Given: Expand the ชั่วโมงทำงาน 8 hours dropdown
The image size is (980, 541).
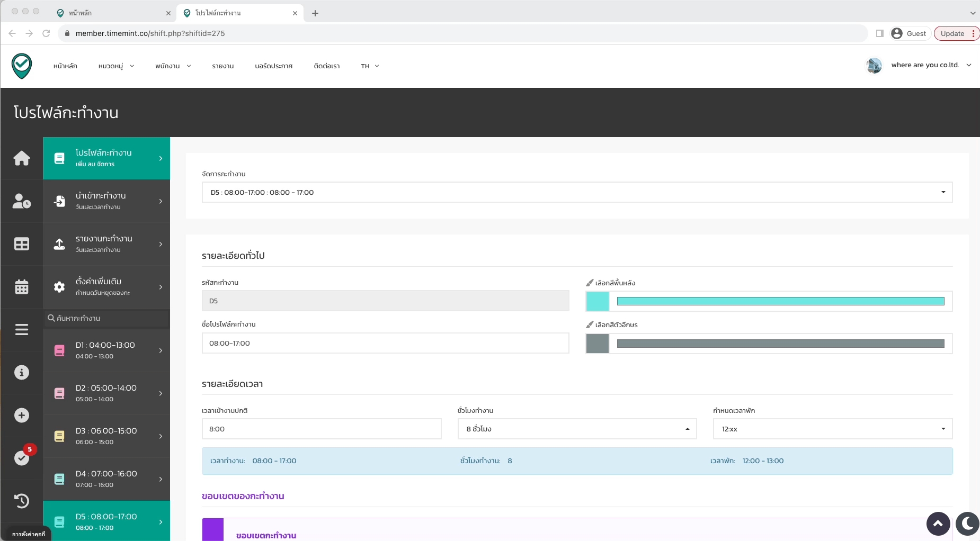Looking at the screenshot, I should tap(576, 429).
